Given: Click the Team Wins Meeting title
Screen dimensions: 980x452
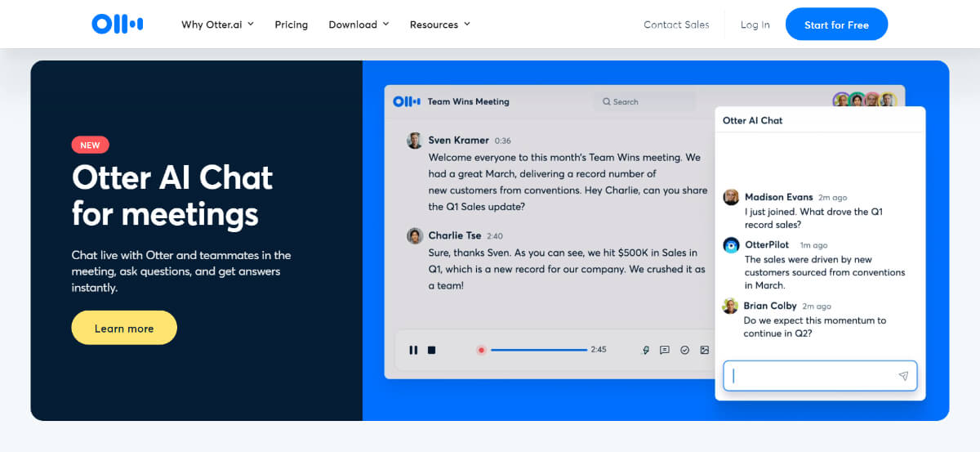Looking at the screenshot, I should pos(468,101).
